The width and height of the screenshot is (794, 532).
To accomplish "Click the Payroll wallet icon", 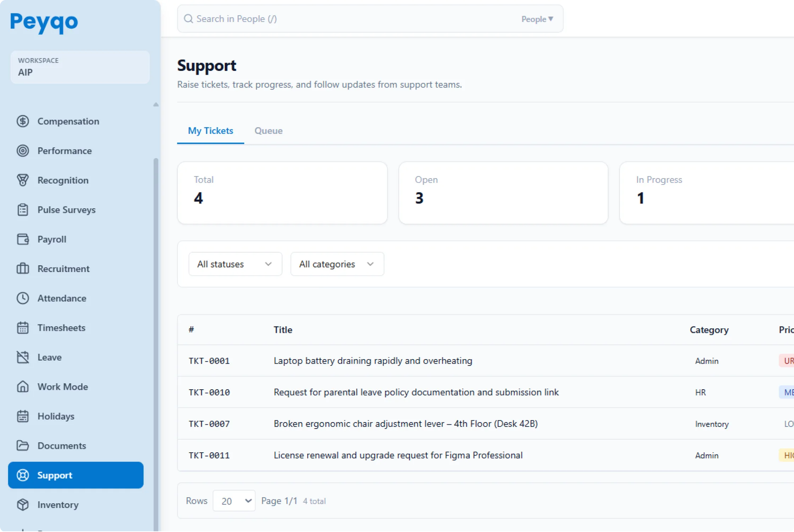I will coord(23,239).
